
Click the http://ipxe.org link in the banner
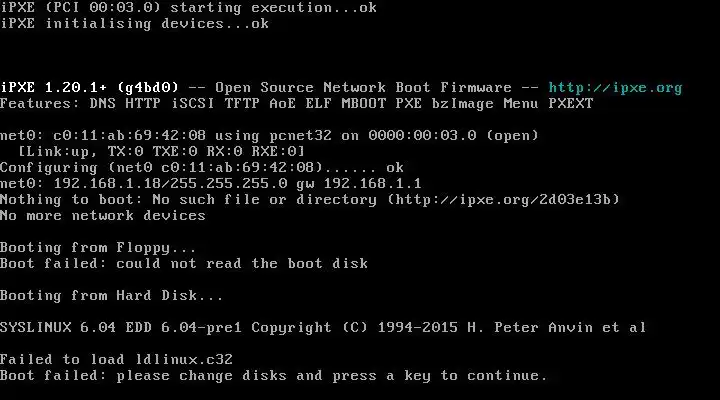(x=615, y=87)
